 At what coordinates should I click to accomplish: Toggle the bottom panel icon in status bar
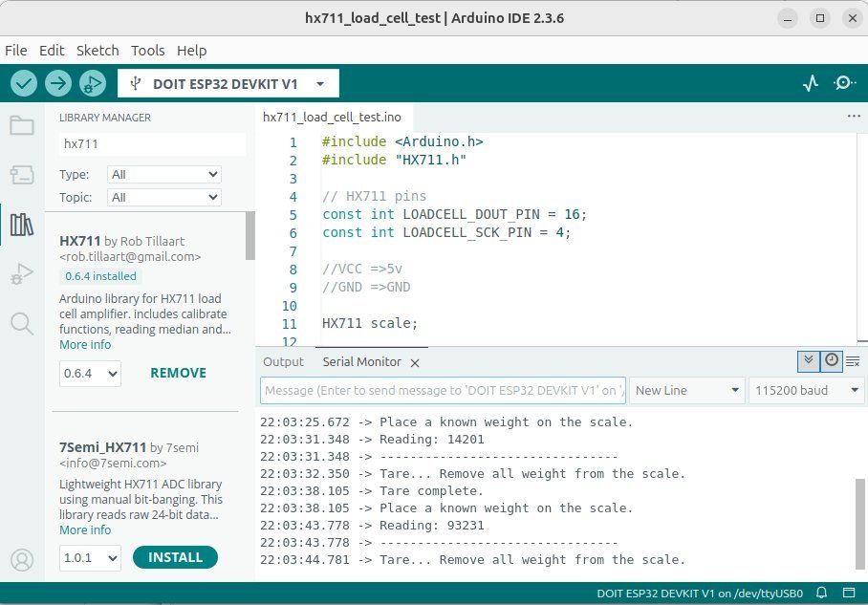(x=849, y=593)
